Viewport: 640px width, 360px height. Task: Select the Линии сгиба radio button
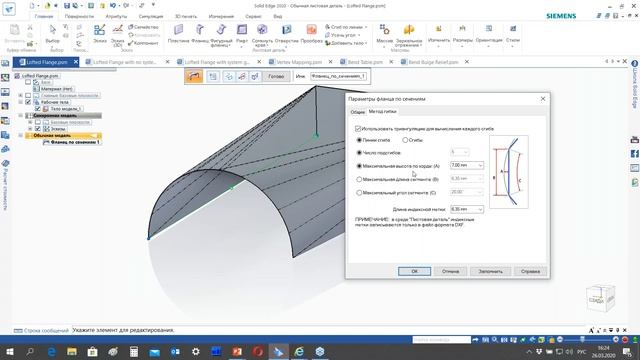tap(359, 140)
